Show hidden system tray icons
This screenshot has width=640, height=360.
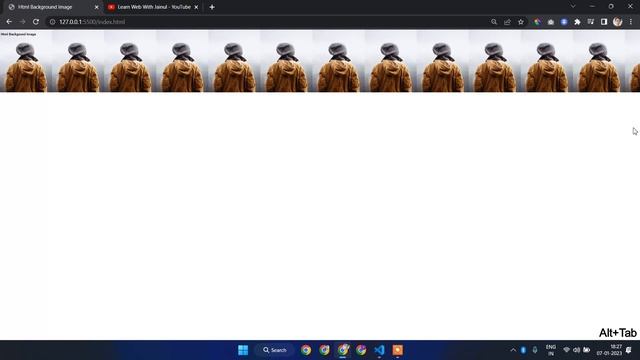(x=513, y=350)
